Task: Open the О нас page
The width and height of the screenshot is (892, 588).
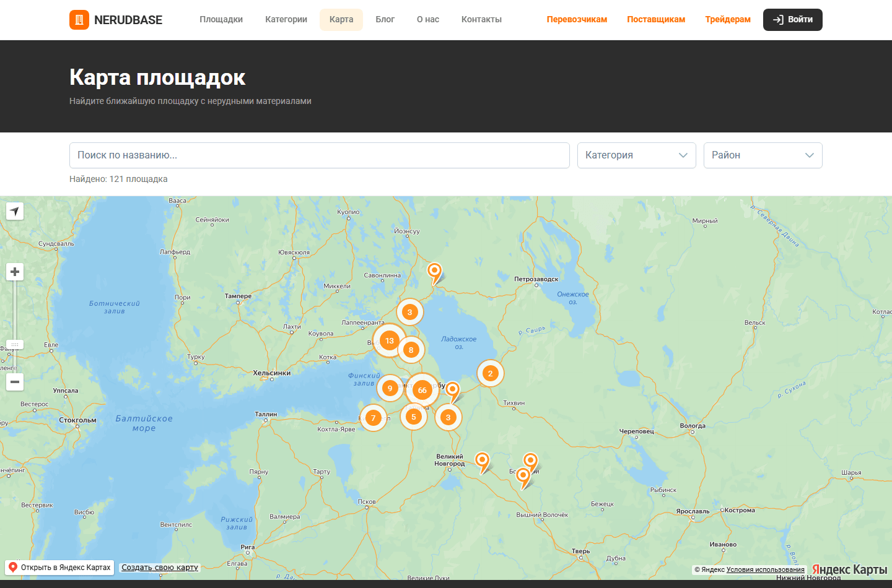Action: click(x=428, y=20)
